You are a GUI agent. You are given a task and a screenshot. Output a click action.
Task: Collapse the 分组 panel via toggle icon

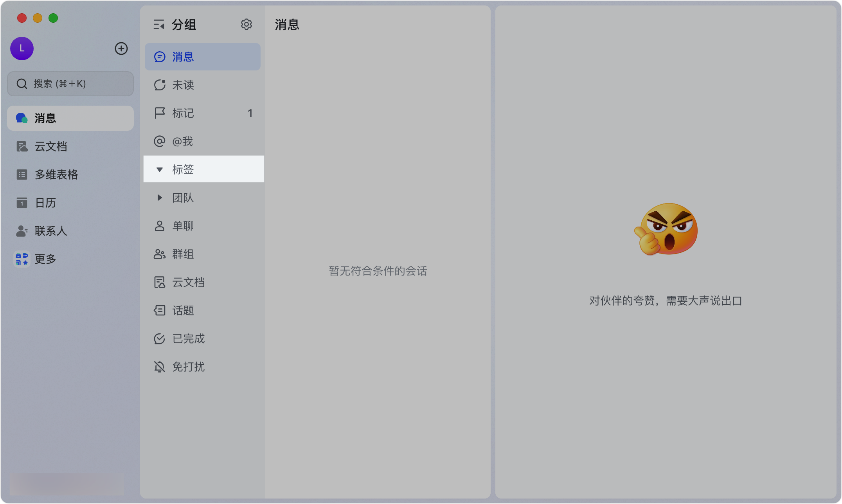[x=159, y=25]
